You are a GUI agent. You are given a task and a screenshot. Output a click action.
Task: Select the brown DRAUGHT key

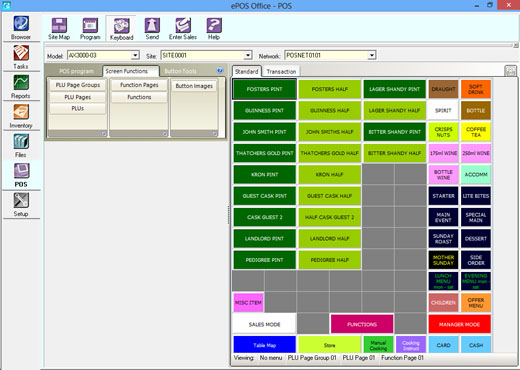pos(443,89)
